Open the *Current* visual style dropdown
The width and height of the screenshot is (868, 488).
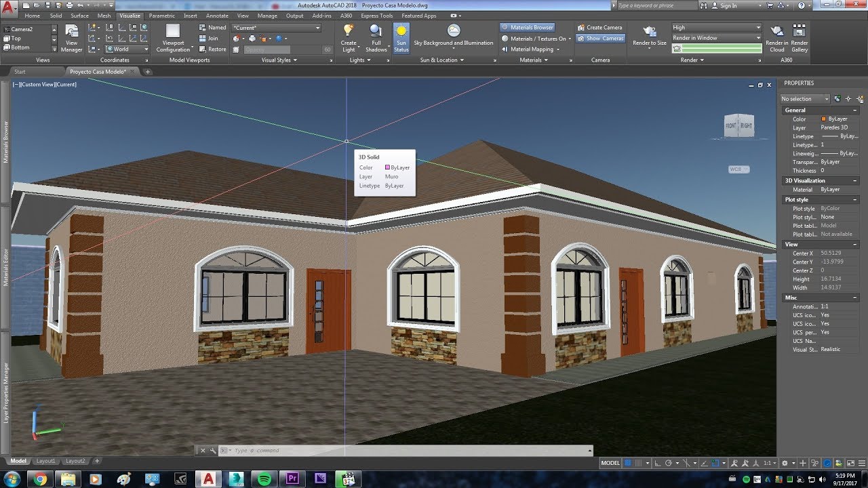coord(277,28)
